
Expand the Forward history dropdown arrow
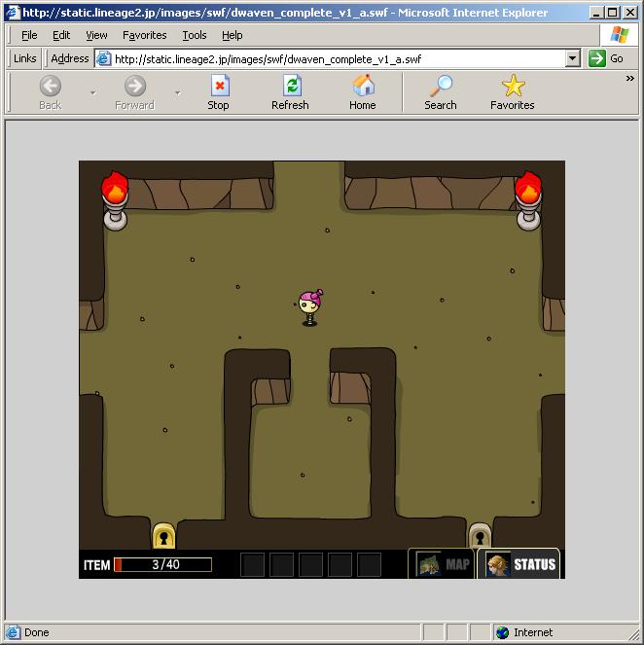coord(178,93)
